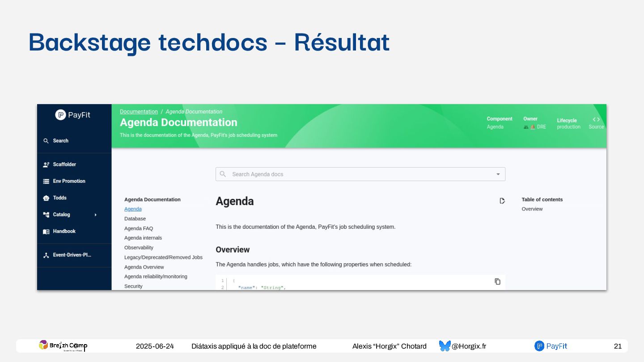The width and height of the screenshot is (644, 362).
Task: Click the PayFit logo in the sidebar
Action: click(x=73, y=115)
